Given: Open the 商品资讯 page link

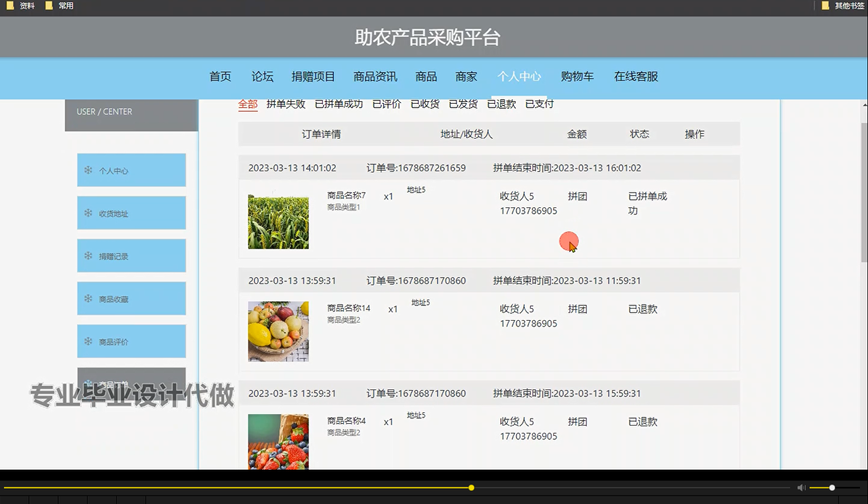Looking at the screenshot, I should tap(374, 76).
